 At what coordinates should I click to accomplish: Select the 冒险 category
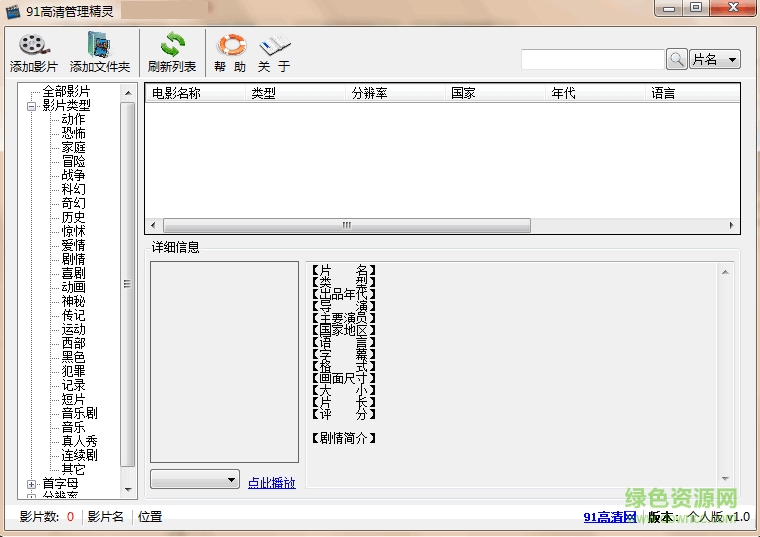tap(73, 161)
